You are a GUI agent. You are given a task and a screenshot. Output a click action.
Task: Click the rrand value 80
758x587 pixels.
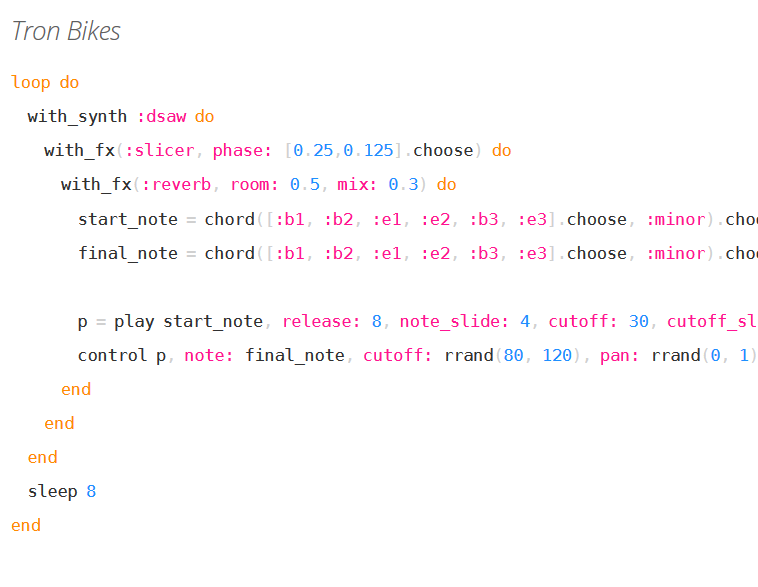[x=513, y=355]
